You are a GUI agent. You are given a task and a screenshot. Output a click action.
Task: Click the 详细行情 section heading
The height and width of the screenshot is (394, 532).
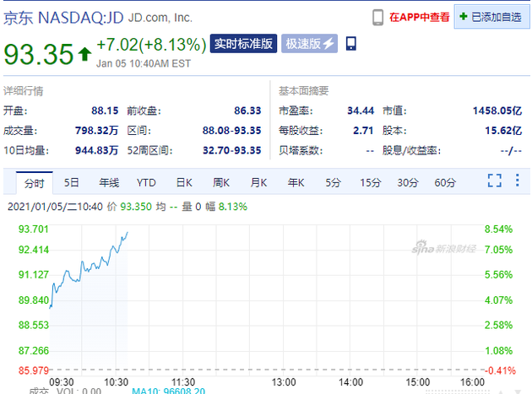point(24,91)
